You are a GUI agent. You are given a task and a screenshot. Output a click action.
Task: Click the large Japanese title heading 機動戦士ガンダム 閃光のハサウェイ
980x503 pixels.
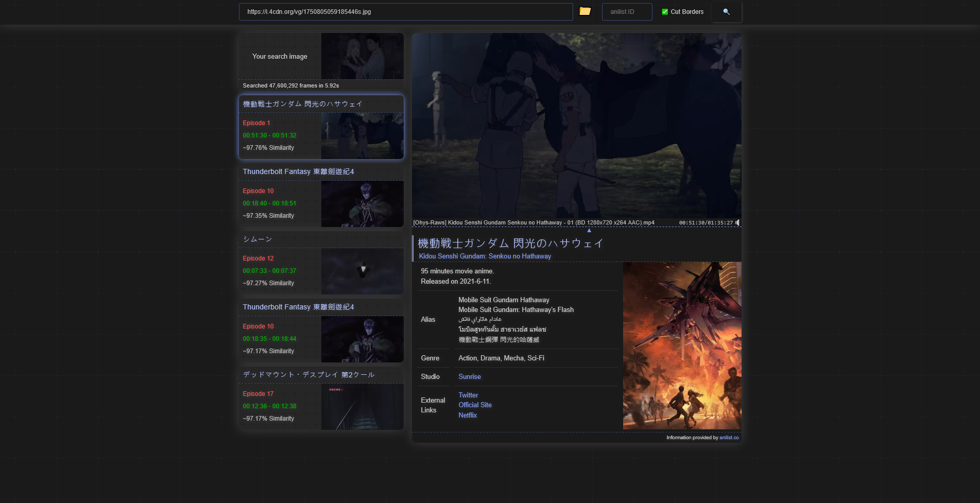click(510, 243)
